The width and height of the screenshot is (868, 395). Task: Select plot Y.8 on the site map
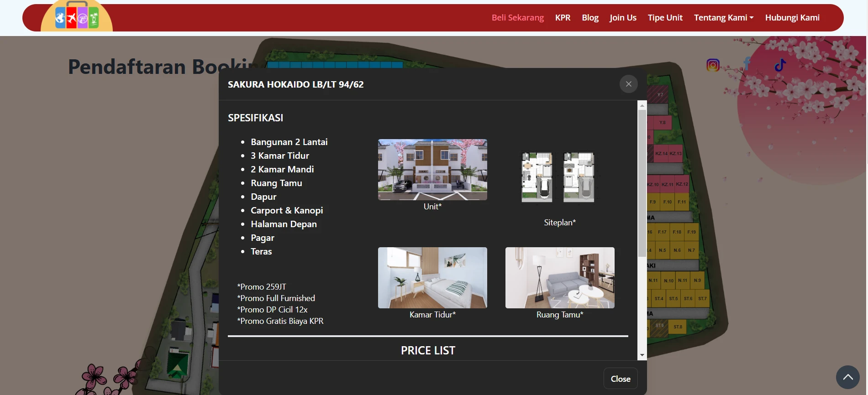tap(662, 123)
